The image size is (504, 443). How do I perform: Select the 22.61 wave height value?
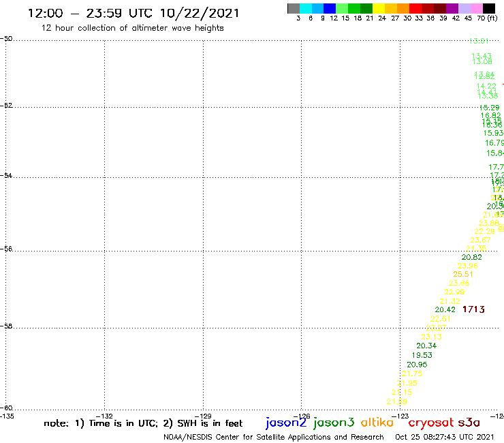click(441, 319)
